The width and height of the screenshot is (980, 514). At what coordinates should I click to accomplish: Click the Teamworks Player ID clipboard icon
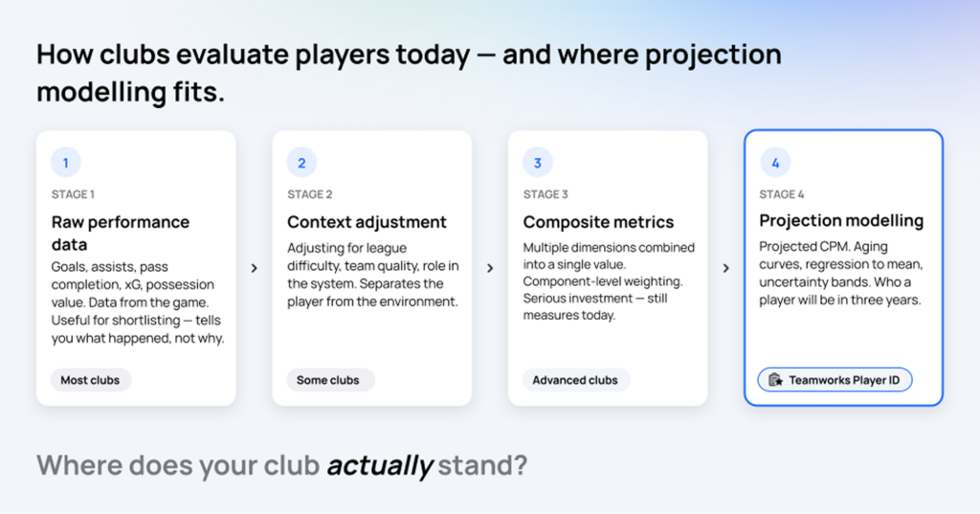coord(775,380)
